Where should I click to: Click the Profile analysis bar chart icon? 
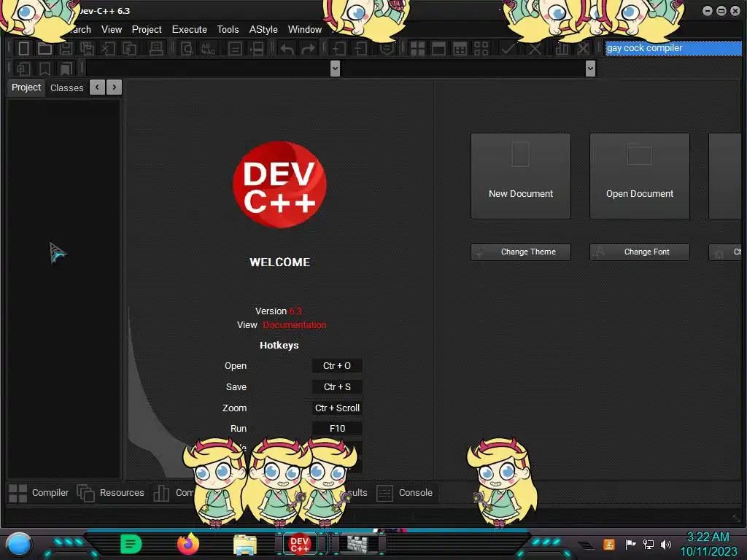coord(562,49)
